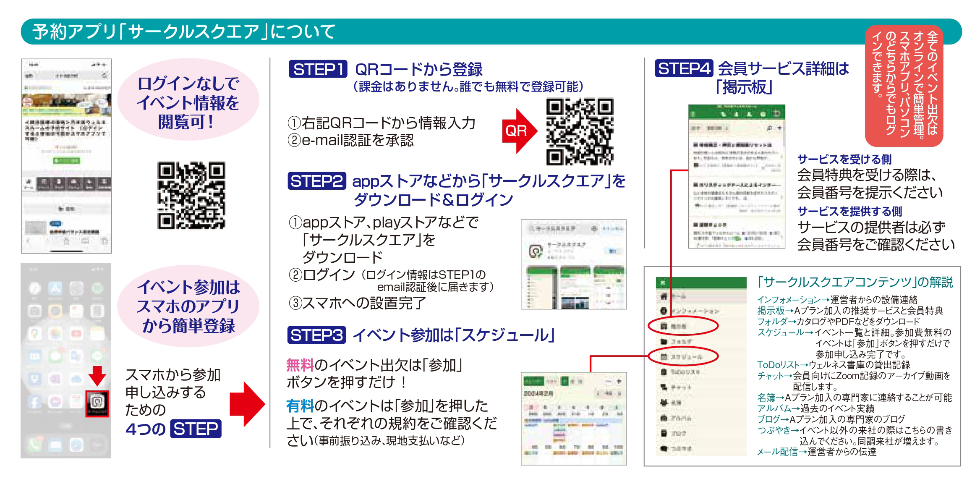Click the blue word 有料 in STEP3
The width and height of the screenshot is (980, 484).
(x=300, y=406)
